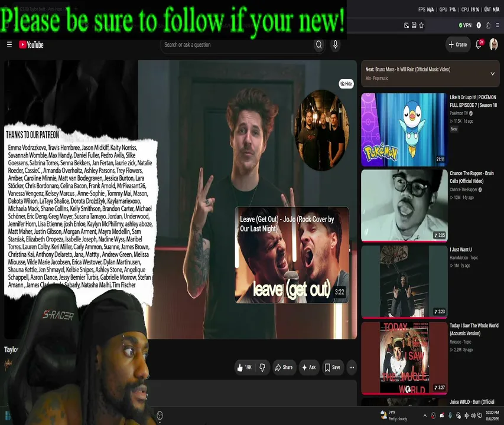Image resolution: width=504 pixels, height=425 pixels.
Task: Toggle the VPN indicator in browser toolbar
Action: coord(465,25)
